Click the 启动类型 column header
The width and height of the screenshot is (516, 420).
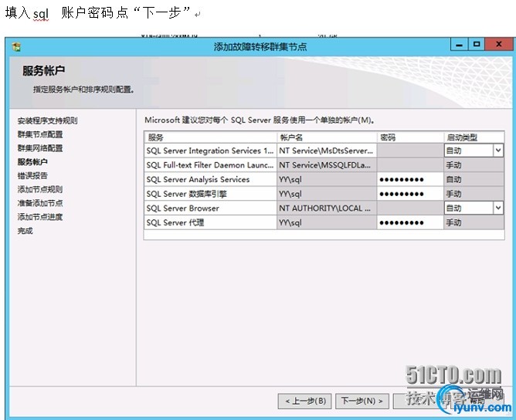(x=474, y=137)
